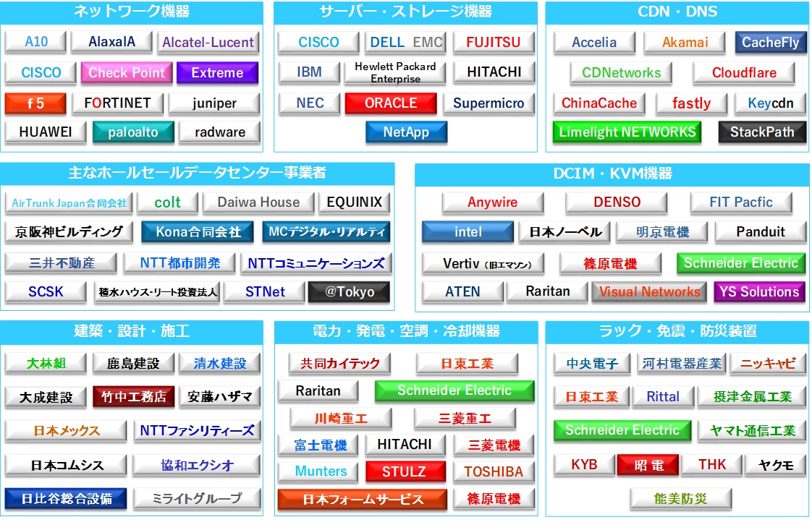Select the NTT都市開発 box
Viewport: 812px width, 530px height.
point(179,263)
